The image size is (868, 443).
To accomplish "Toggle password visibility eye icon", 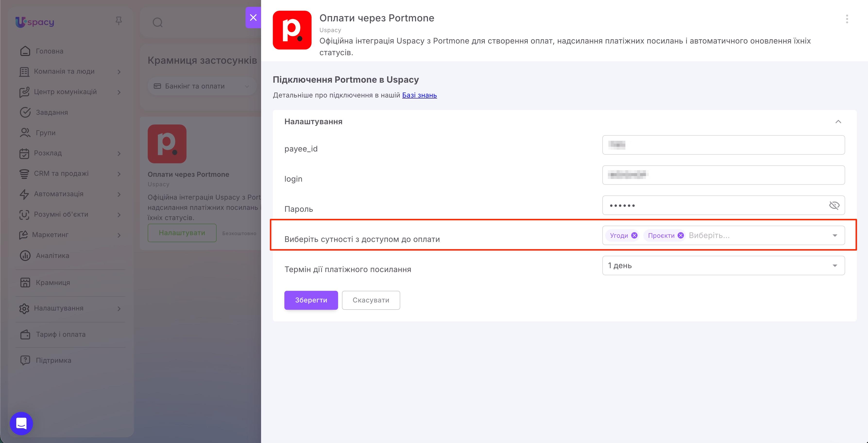I will 834,205.
